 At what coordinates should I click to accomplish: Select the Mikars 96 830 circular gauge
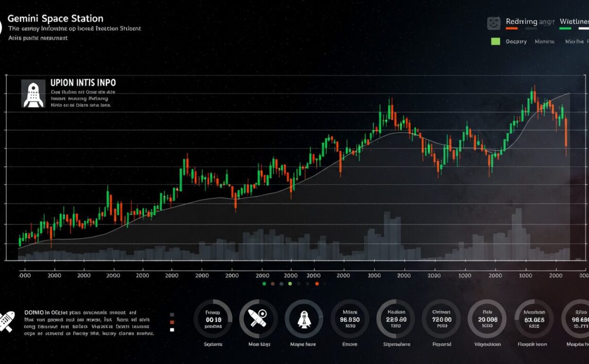coord(350,319)
